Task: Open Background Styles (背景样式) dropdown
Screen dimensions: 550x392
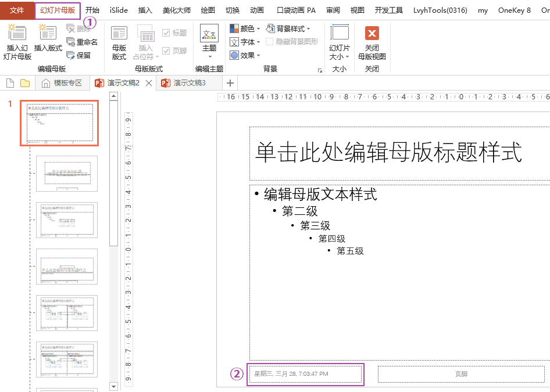Action: click(288, 28)
